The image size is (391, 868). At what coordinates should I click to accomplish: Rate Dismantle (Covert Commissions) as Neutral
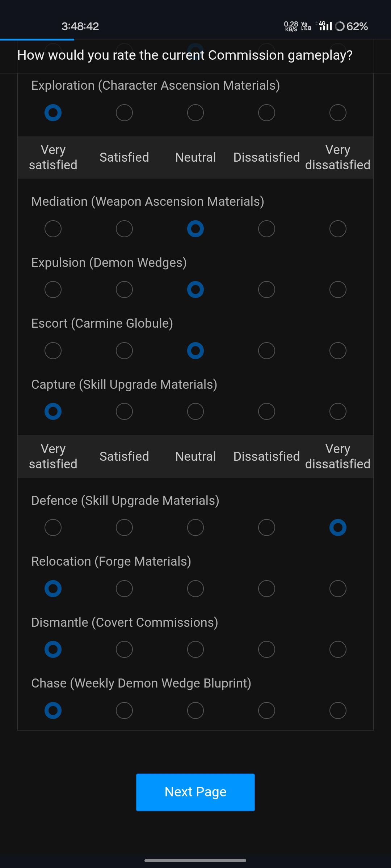coord(195,650)
